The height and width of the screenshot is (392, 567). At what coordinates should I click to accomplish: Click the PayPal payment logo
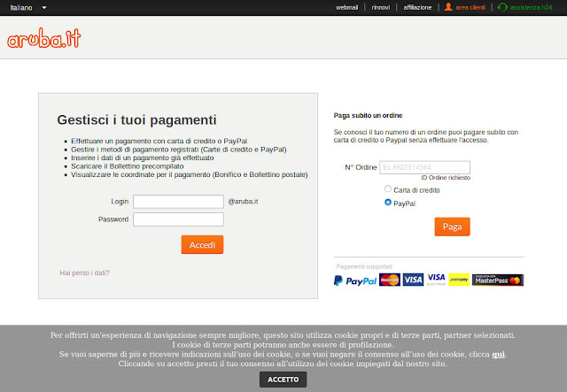point(354,281)
